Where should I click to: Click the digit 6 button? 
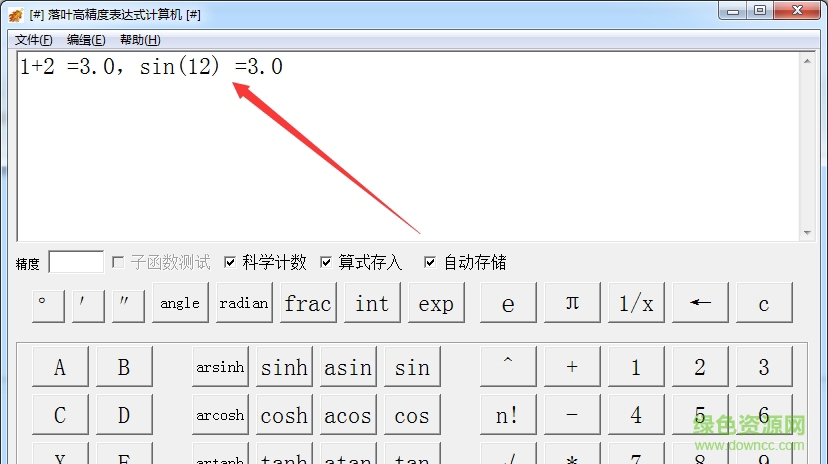[764, 415]
